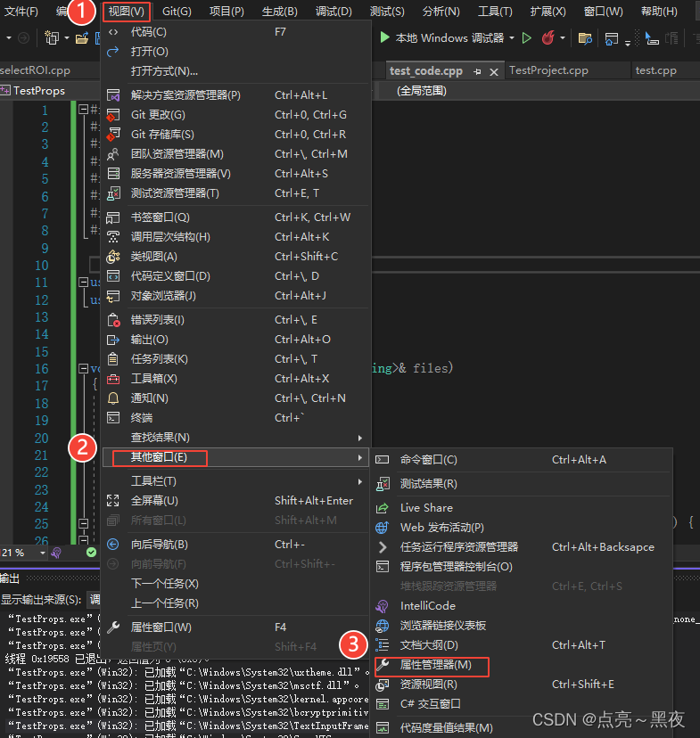This screenshot has height=738, width=700.
Task: Close the test_code.cpp tab
Action: click(x=494, y=72)
